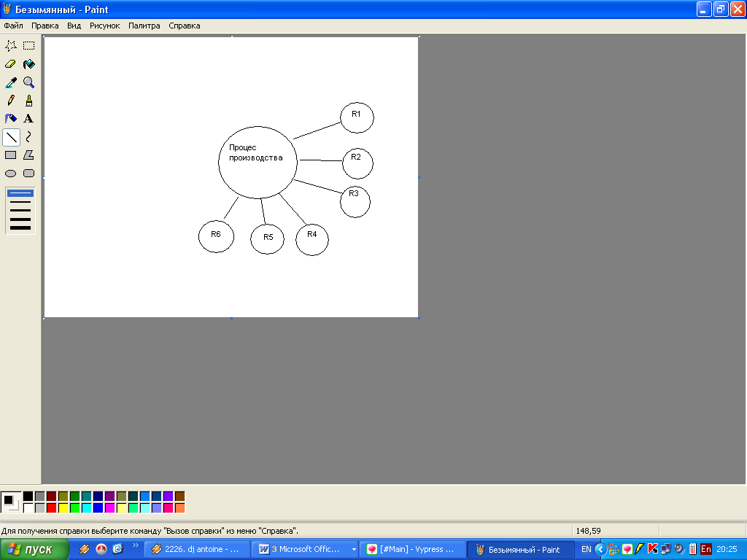Select the rectangular Select tool
Screen dimensions: 747x560
point(29,46)
